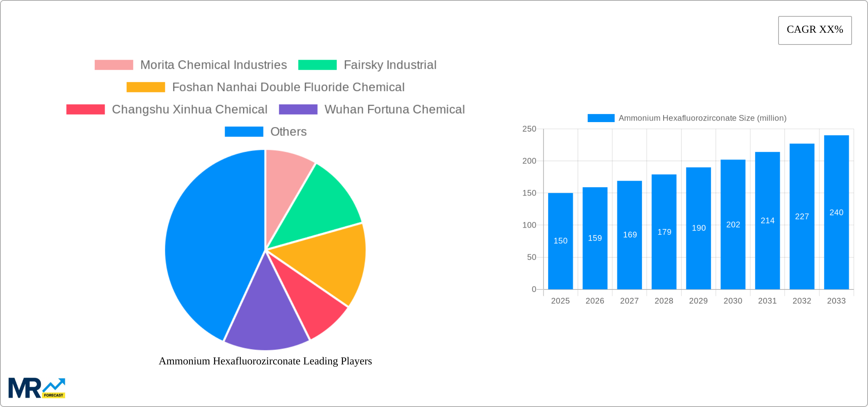Select the purple Wuhan Fortuna swatch
This screenshot has height=407, width=868.
pyautogui.click(x=298, y=109)
